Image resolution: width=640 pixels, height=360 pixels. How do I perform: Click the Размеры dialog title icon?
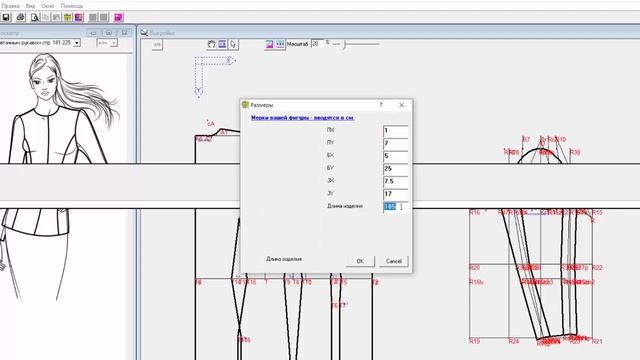[245, 105]
